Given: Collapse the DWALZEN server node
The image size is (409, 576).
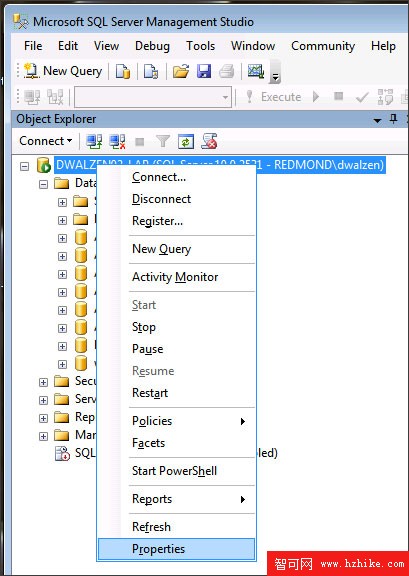Looking at the screenshot, I should click(25, 167).
